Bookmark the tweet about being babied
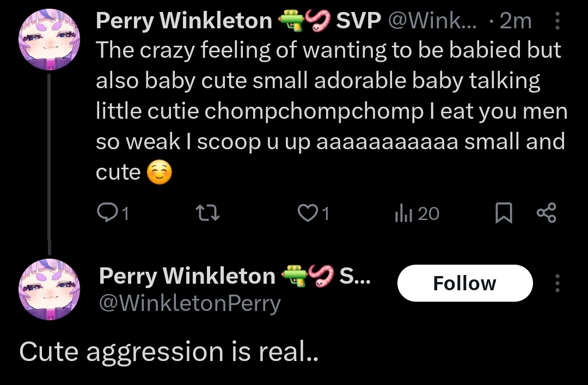 [x=504, y=213]
